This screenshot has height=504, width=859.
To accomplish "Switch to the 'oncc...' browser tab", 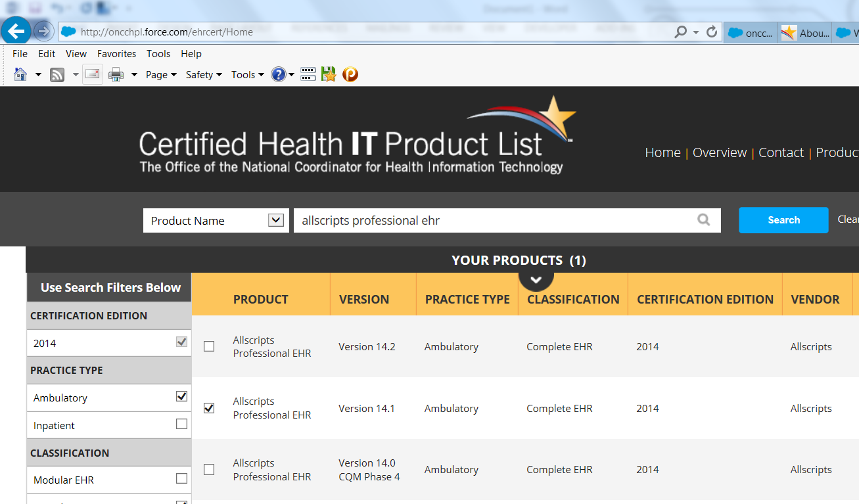I will click(x=751, y=33).
